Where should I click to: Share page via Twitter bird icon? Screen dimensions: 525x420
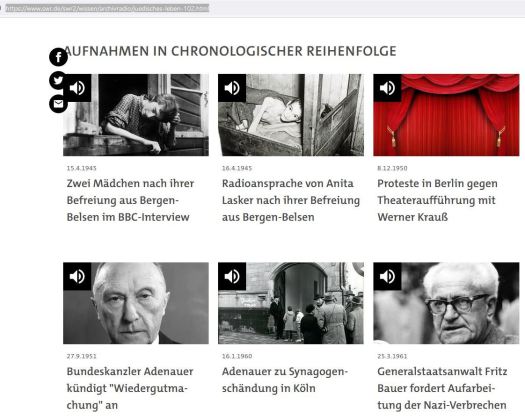tap(58, 80)
